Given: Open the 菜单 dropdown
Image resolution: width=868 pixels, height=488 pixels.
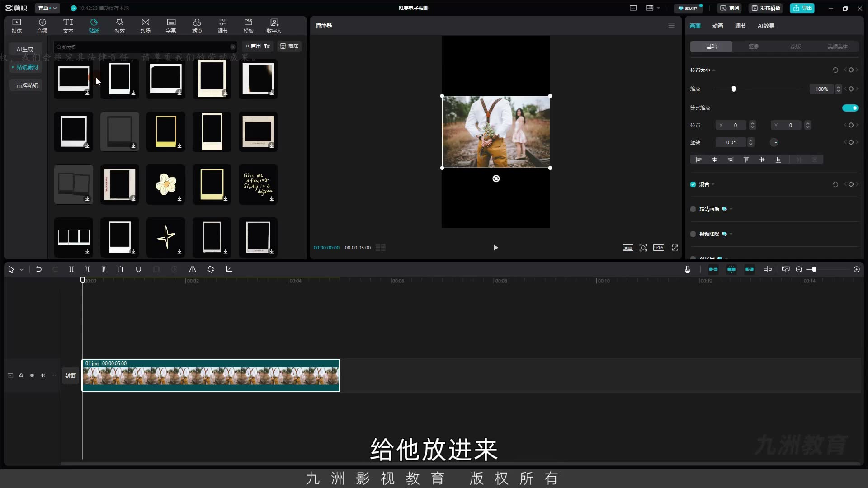Looking at the screenshot, I should tap(47, 8).
